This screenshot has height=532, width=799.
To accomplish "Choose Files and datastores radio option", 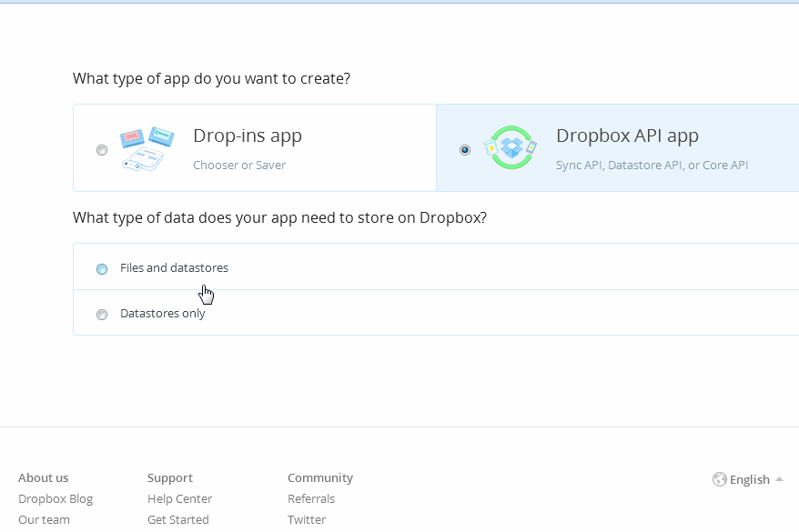I will (102, 269).
